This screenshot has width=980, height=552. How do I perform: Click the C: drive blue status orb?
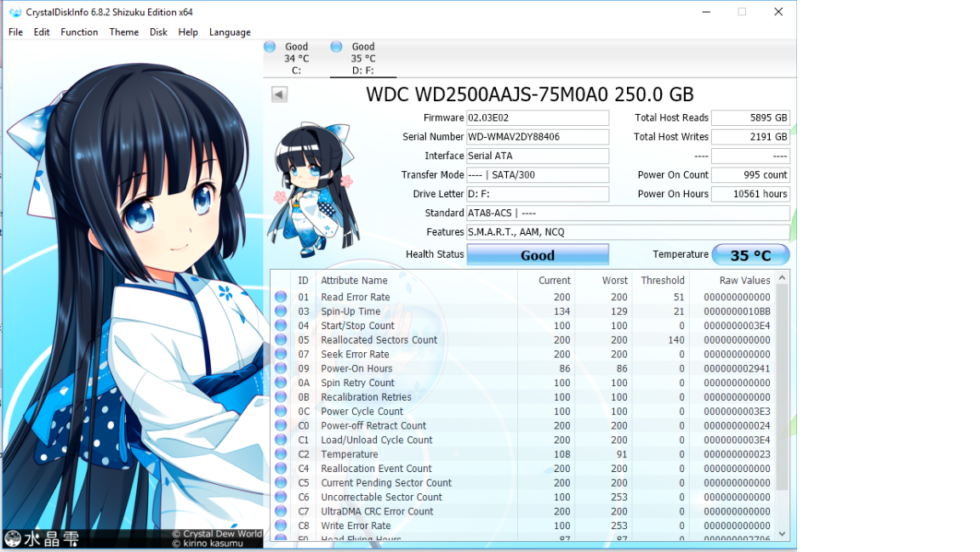[270, 46]
